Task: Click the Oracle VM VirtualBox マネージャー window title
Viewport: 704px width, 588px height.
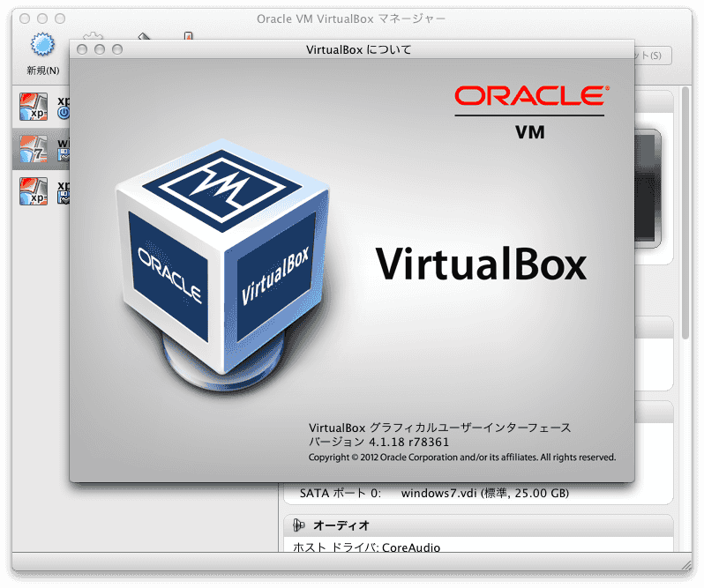Action: pos(350,19)
